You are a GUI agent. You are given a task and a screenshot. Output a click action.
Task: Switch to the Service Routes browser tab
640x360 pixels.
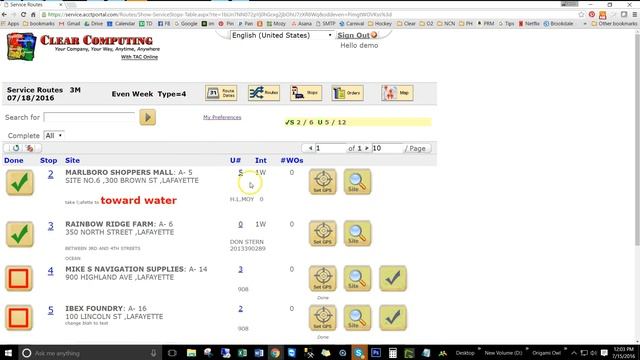(33, 4)
